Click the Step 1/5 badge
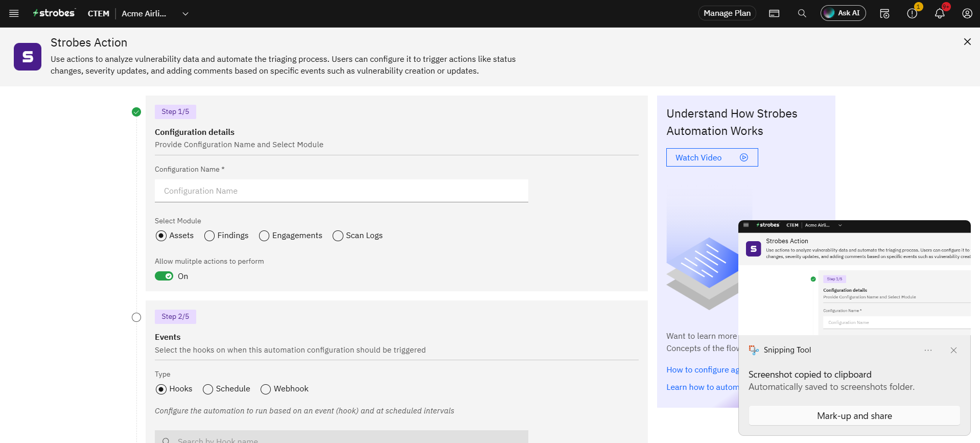Image resolution: width=980 pixels, height=443 pixels. [175, 112]
